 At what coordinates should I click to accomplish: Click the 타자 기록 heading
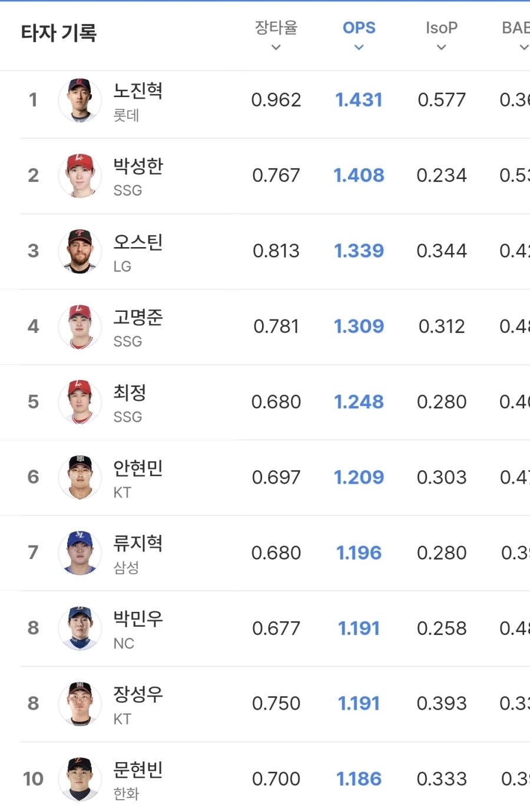[59, 33]
